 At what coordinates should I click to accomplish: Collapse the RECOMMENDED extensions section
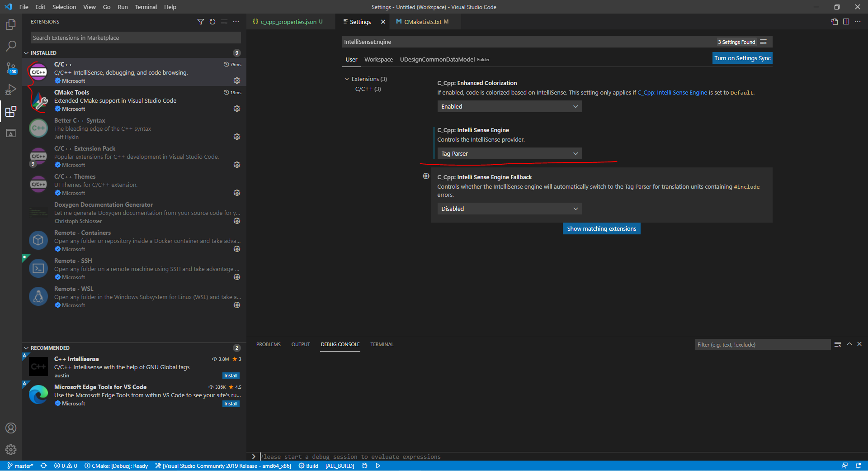[x=26, y=348]
